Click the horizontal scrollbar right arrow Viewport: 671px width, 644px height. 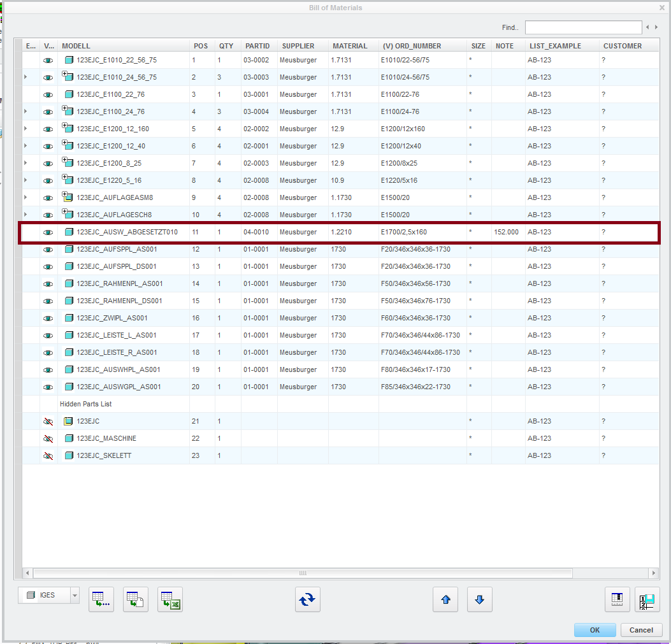tap(653, 573)
